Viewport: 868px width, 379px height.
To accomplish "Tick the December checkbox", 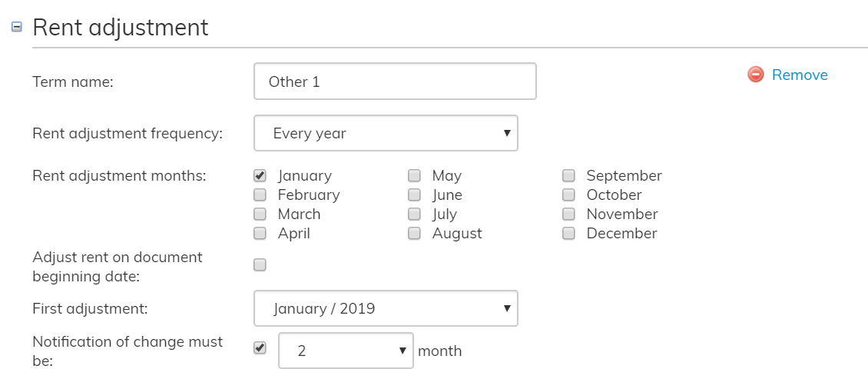I will pos(568,233).
